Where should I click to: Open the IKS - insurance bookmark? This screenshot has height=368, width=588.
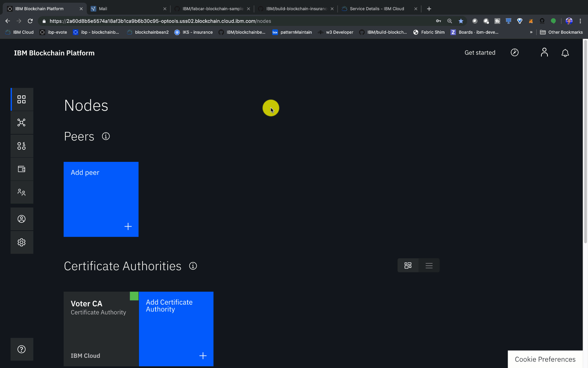pos(194,32)
